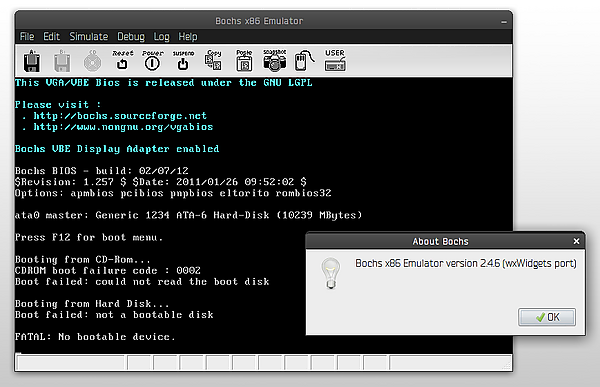Open the Log menu
600x387 pixels.
click(x=161, y=37)
